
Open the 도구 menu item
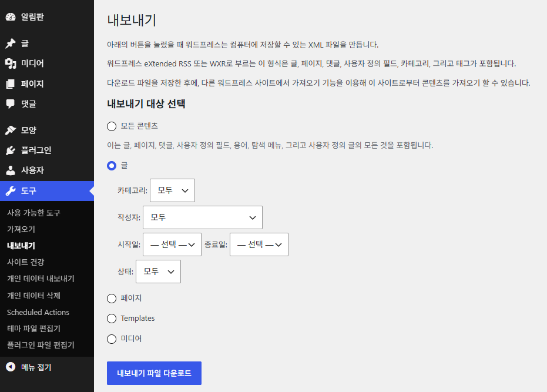pos(47,191)
